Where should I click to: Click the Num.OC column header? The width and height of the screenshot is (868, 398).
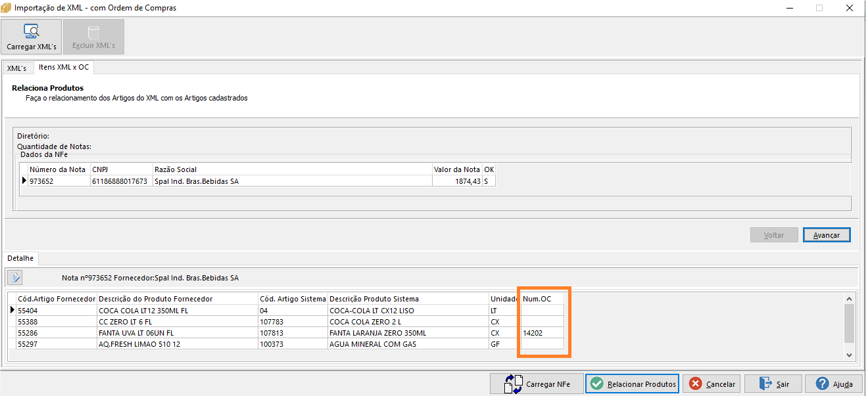[x=542, y=299]
